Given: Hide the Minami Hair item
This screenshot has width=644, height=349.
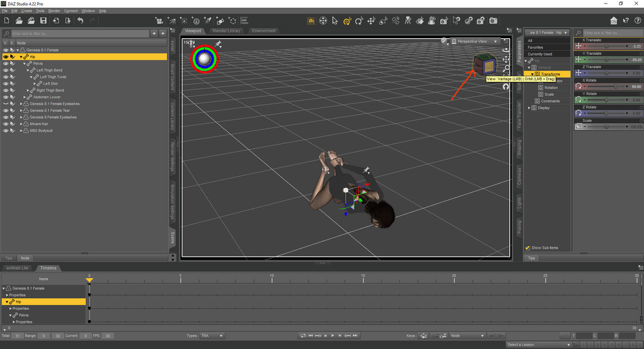Looking at the screenshot, I should (6, 124).
